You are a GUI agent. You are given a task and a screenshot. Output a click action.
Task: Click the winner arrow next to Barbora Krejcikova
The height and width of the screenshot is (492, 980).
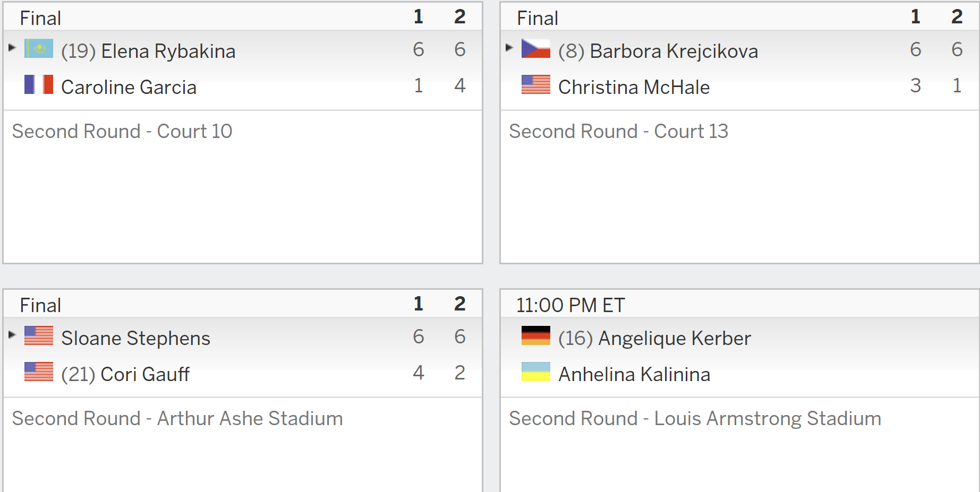pos(509,48)
